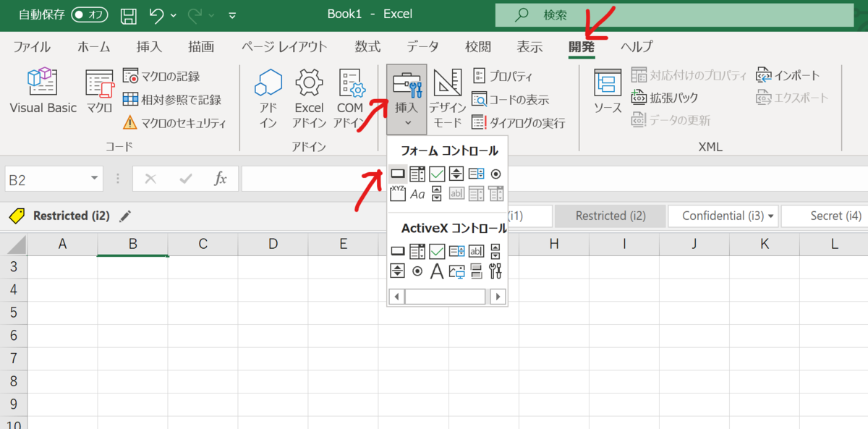Image resolution: width=868 pixels, height=429 pixels.
Task: Select Form Control label Aa icon
Action: (417, 194)
